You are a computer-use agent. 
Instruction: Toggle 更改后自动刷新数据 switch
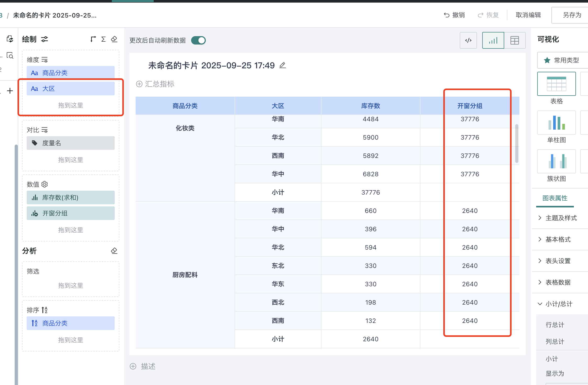click(198, 40)
